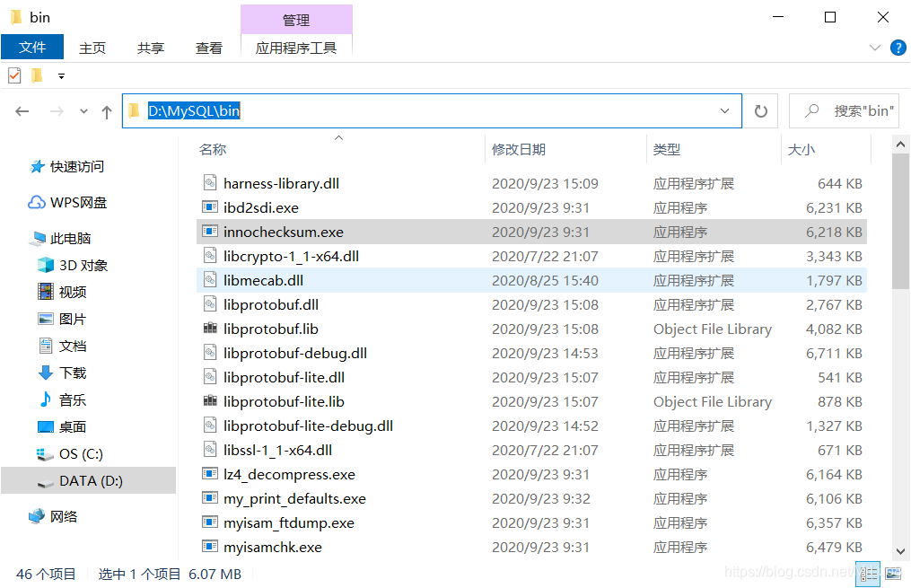Sort by 类型 column header
The width and height of the screenshot is (911, 588).
[x=666, y=149]
